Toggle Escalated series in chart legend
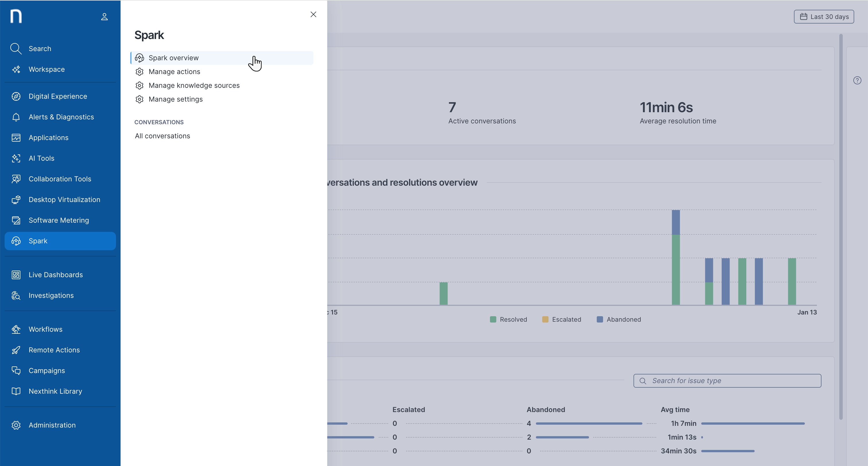 click(x=561, y=319)
